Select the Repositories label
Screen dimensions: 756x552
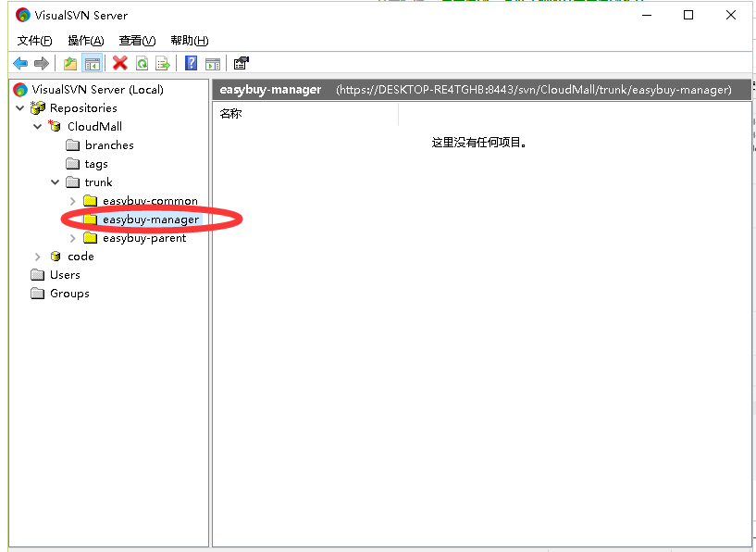(83, 107)
